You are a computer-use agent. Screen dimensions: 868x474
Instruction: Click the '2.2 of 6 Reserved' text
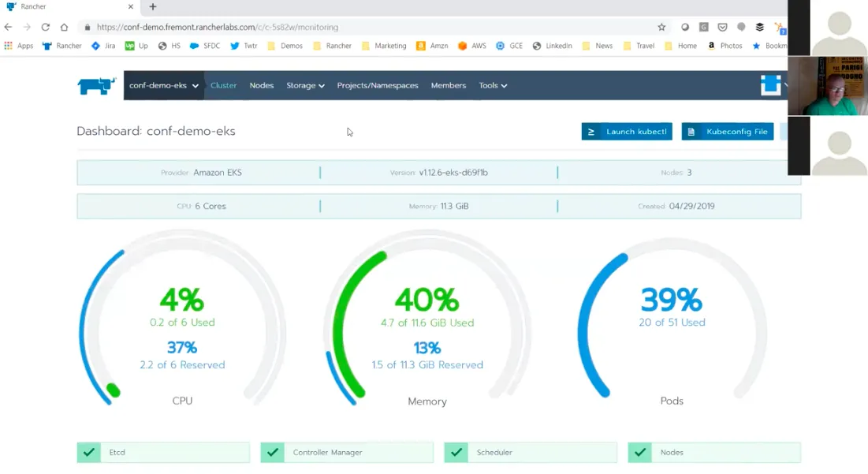coord(182,365)
